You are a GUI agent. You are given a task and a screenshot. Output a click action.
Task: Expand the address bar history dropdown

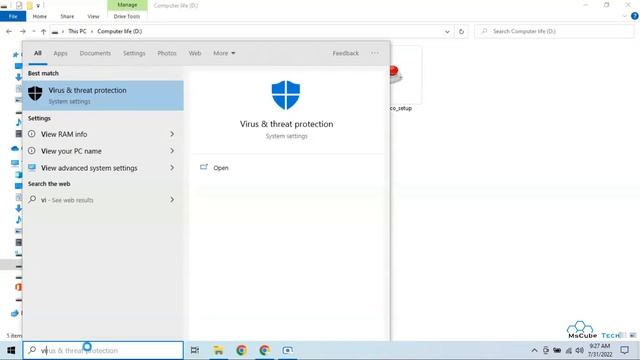click(x=447, y=31)
